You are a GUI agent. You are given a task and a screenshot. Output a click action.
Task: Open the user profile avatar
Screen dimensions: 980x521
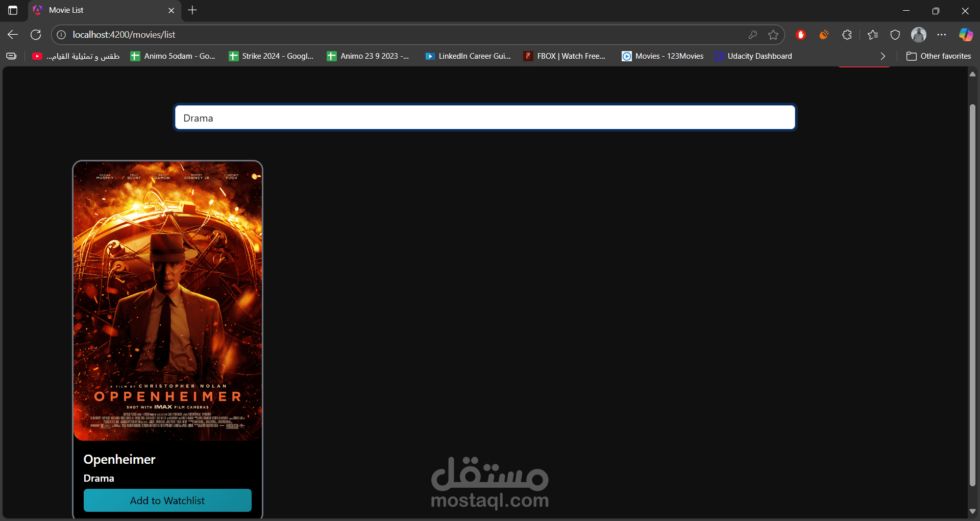click(x=919, y=35)
